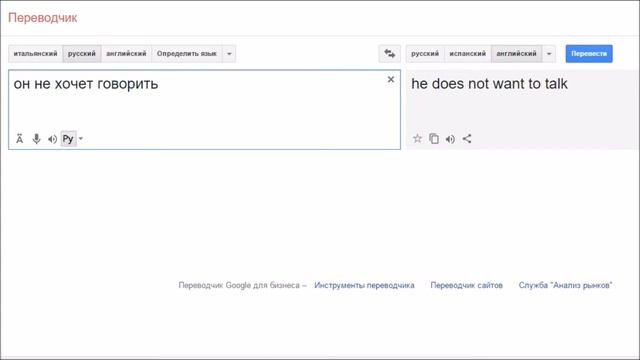
Task: Clear the source text with X
Action: tap(391, 79)
